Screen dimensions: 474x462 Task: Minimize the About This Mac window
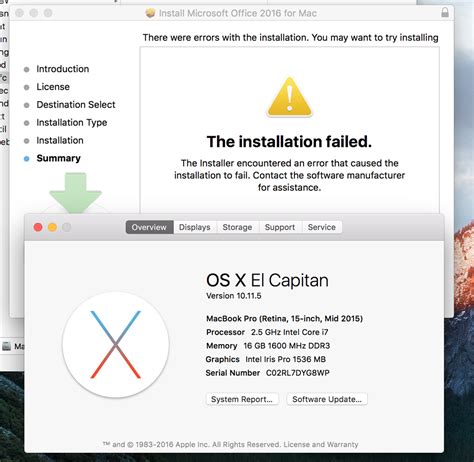(x=52, y=227)
